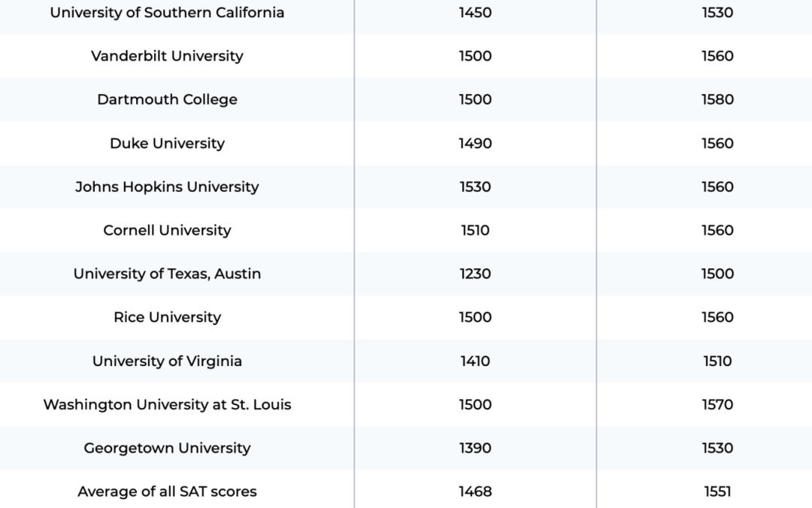Select Georgetown's 1390 score cell
812x508 pixels.
pos(475,449)
